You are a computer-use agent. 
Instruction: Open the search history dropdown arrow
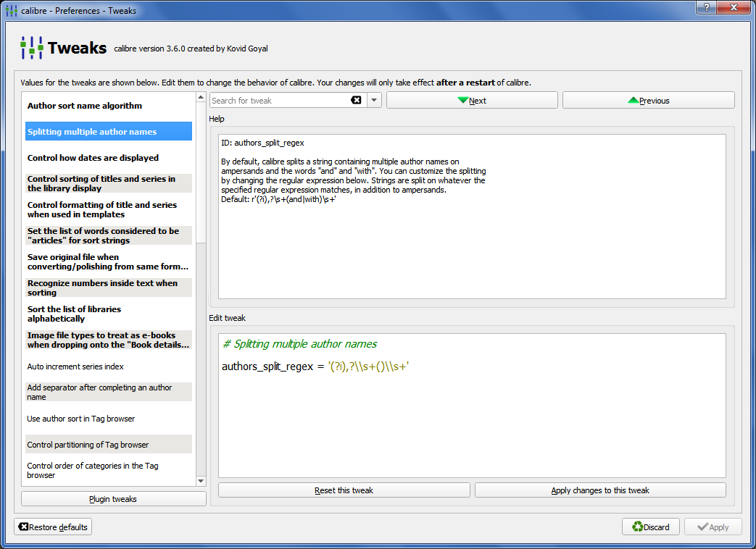tap(374, 100)
